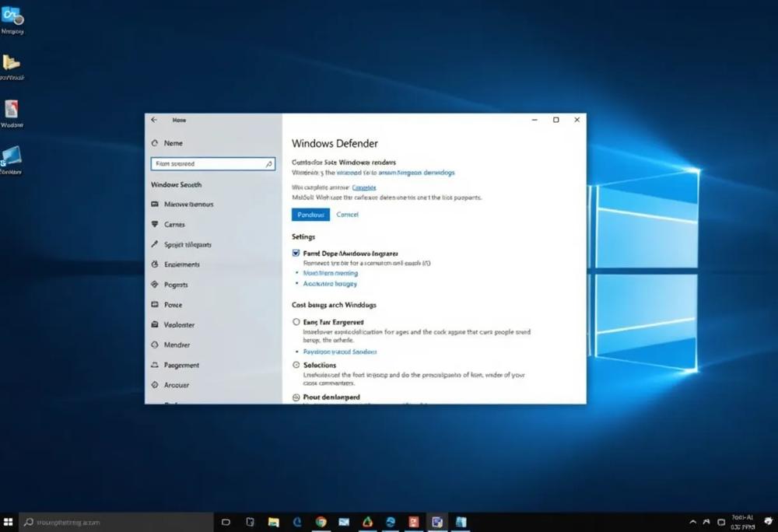Open the 'Mendrer' sidebar item

[x=170, y=345]
